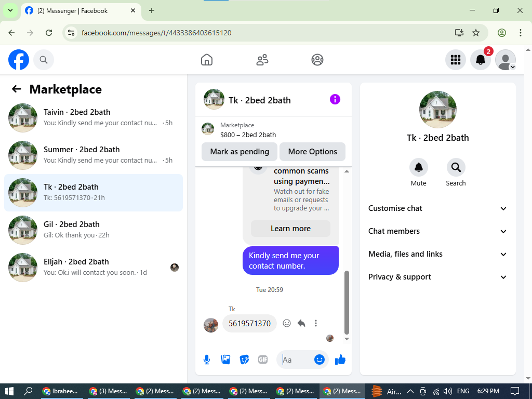Open more options dots beside 5619571370
532x399 pixels.
tap(316, 323)
